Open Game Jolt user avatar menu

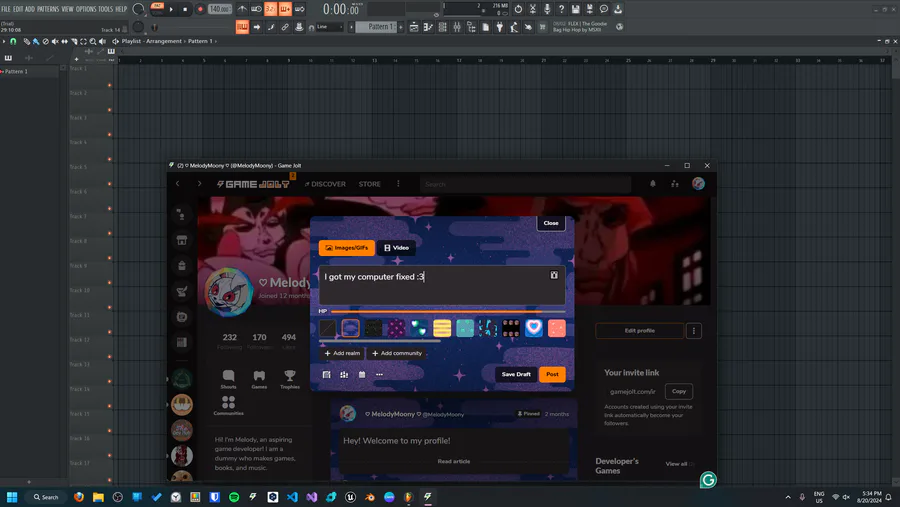click(698, 184)
